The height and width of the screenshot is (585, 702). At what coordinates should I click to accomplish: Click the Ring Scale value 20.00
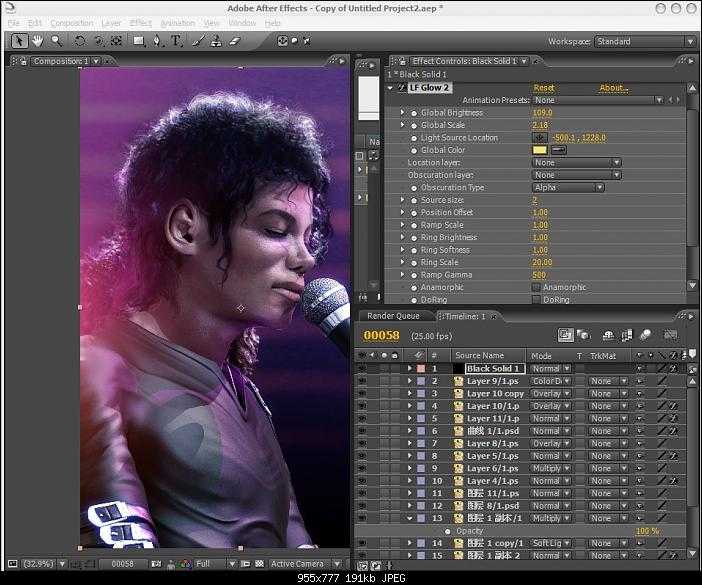tap(542, 262)
